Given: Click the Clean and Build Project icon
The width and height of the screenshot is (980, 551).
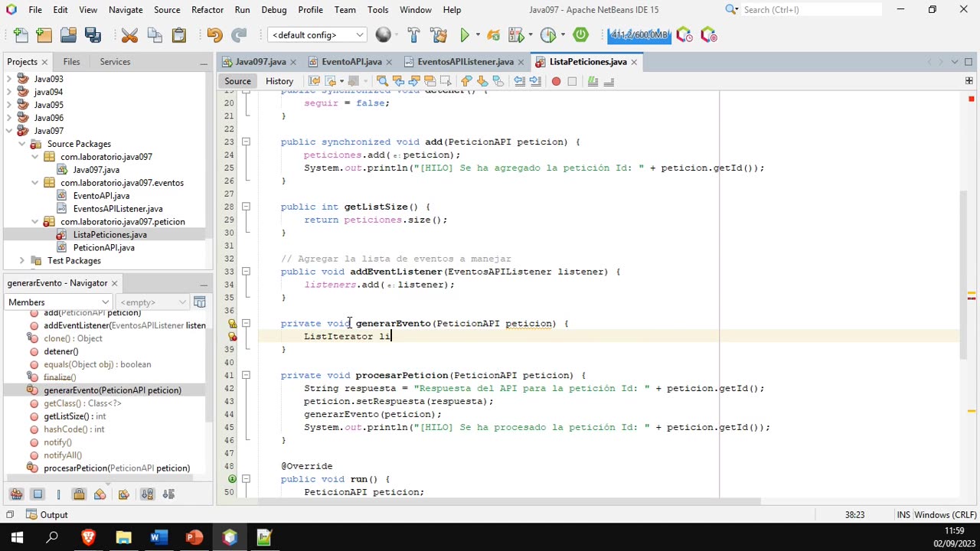Looking at the screenshot, I should click(439, 35).
